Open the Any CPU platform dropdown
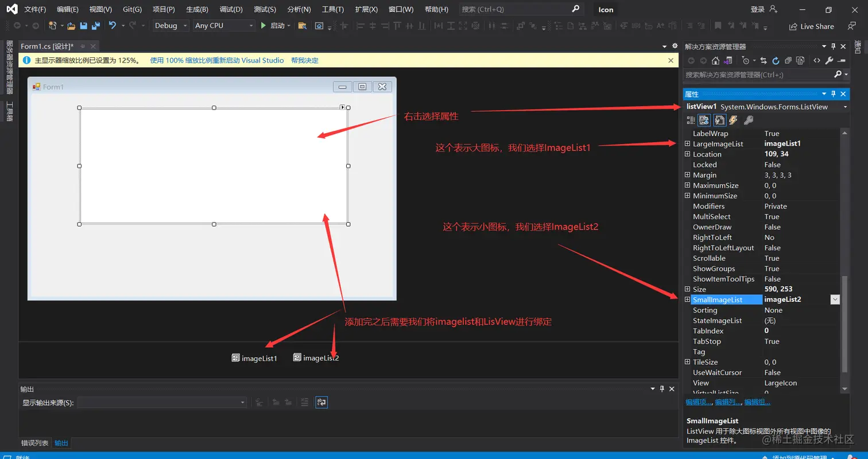The width and height of the screenshot is (868, 459). tap(224, 26)
